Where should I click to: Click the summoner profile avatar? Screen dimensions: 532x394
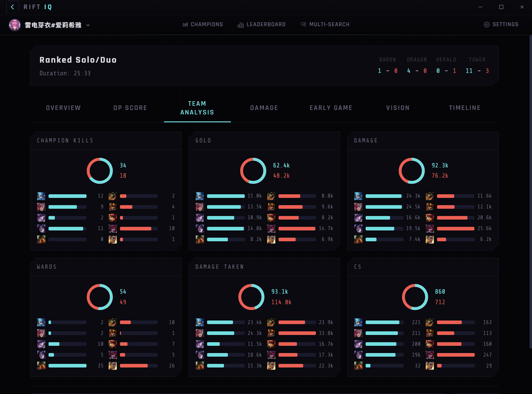15,25
